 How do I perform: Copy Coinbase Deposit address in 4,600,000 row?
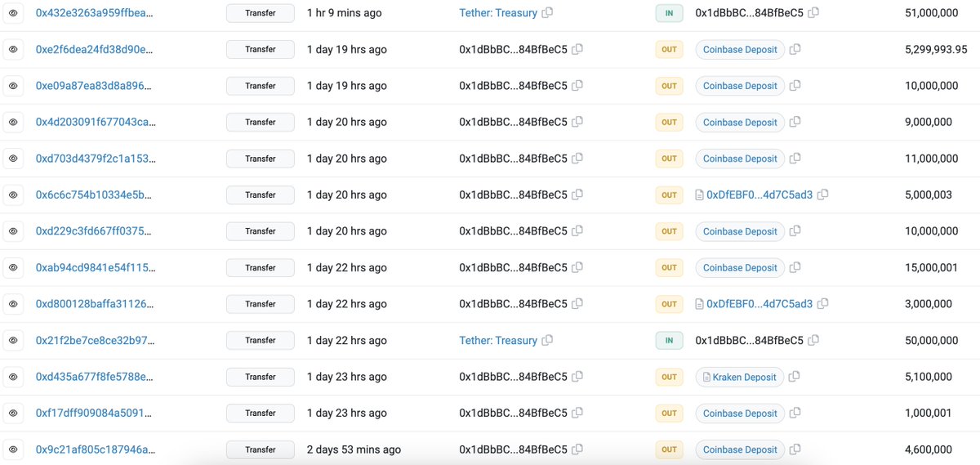(795, 449)
